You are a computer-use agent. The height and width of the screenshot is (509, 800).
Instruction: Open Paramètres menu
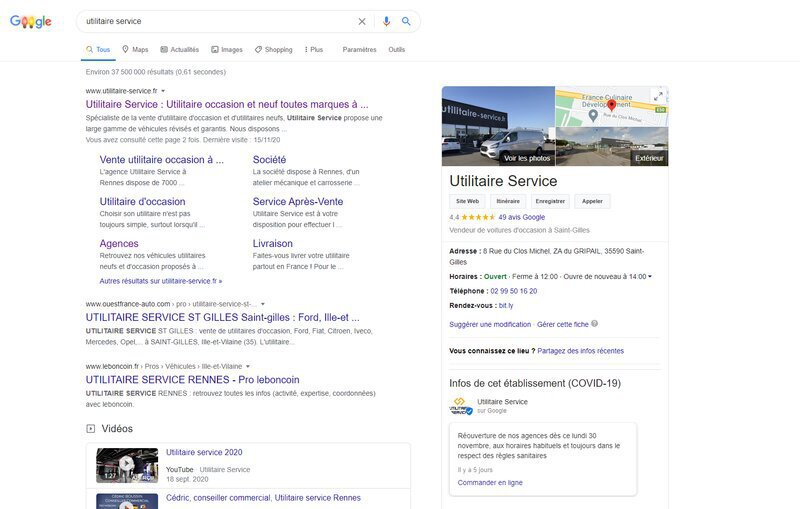point(359,49)
